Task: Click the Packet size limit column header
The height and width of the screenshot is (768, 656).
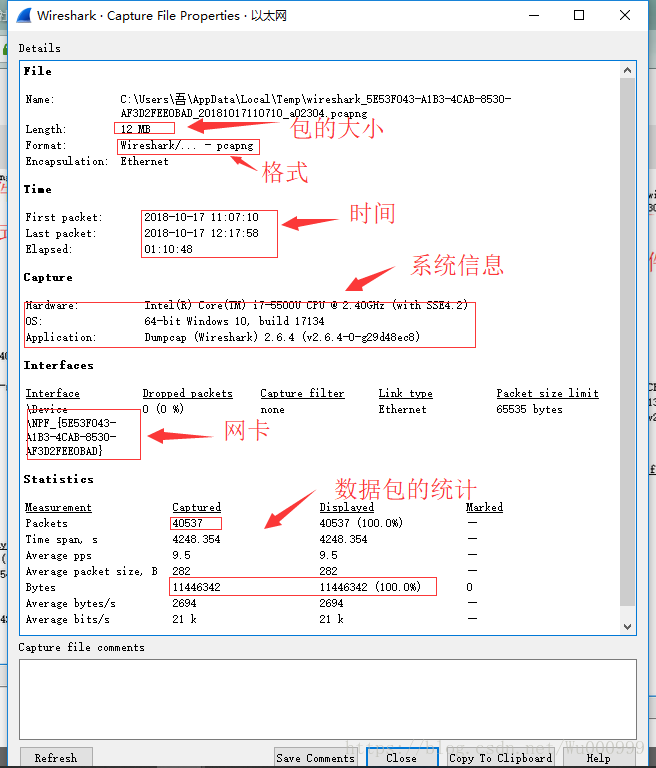Action: pos(547,393)
